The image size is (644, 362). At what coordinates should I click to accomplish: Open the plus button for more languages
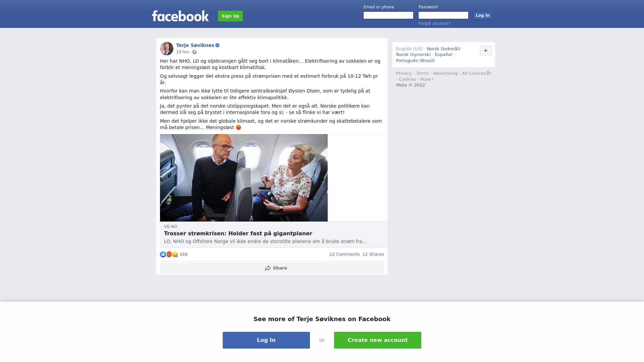[x=486, y=51]
